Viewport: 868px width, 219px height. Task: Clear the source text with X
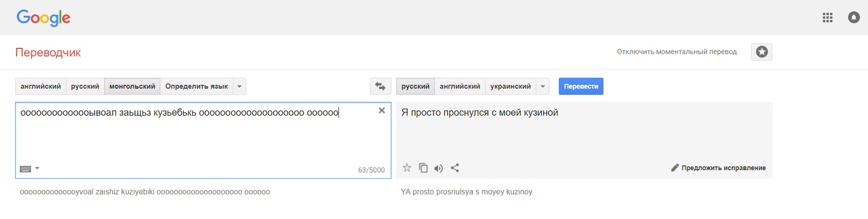point(382,110)
